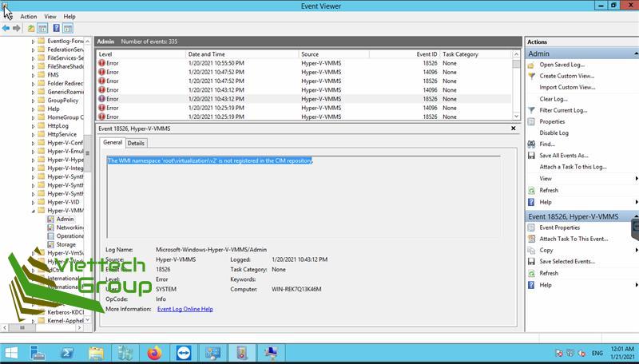Click tree vertical scrollbar up arrow

pyautogui.click(x=88, y=42)
